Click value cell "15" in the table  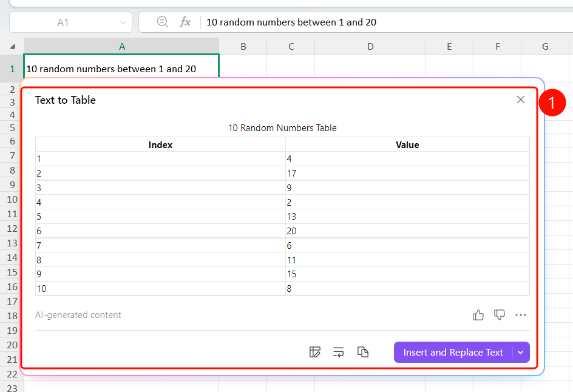click(407, 274)
